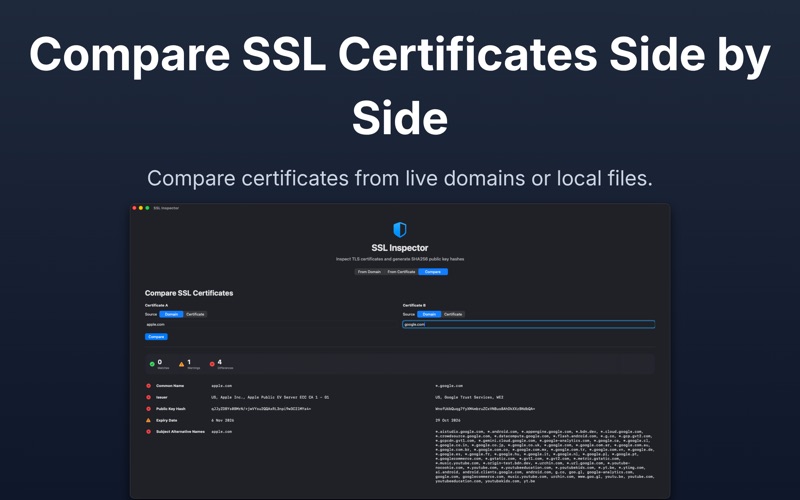
Task: Click the Google subject alternative names list
Action: click(545, 456)
